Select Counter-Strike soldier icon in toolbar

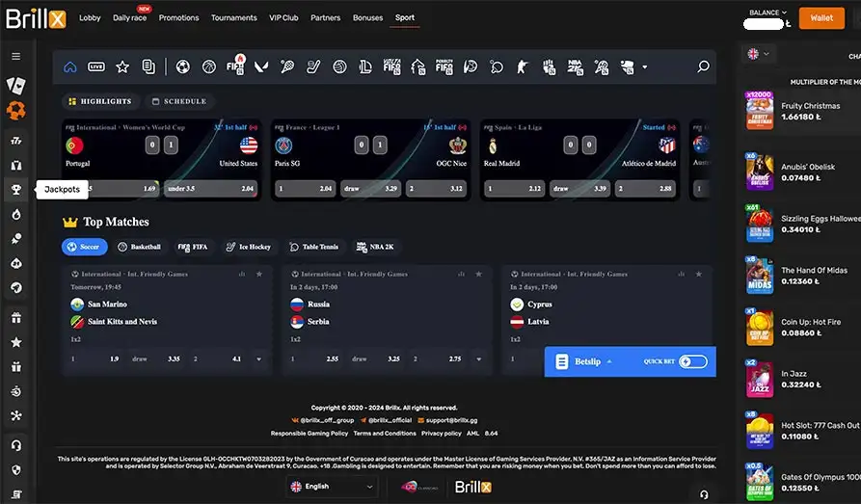(523, 67)
